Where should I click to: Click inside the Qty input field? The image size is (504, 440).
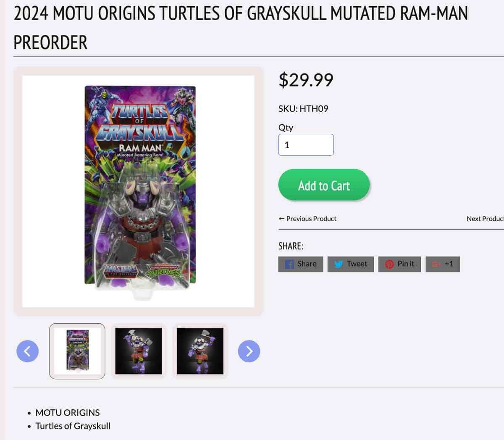[x=306, y=144]
